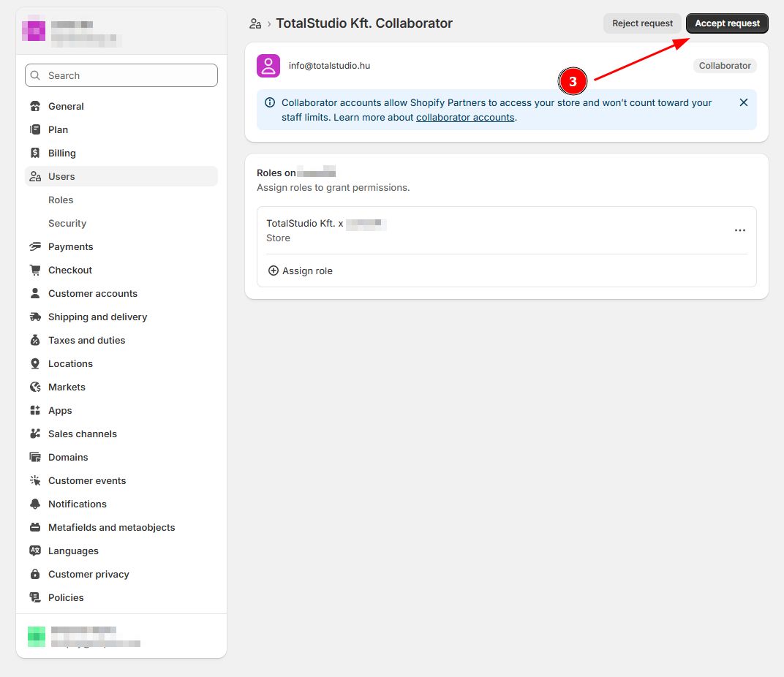Click into the settings Search field

coord(121,75)
